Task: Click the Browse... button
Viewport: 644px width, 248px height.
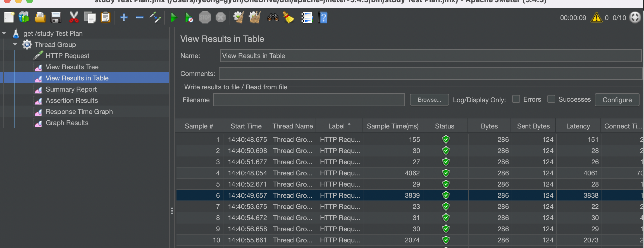Action: (x=429, y=100)
